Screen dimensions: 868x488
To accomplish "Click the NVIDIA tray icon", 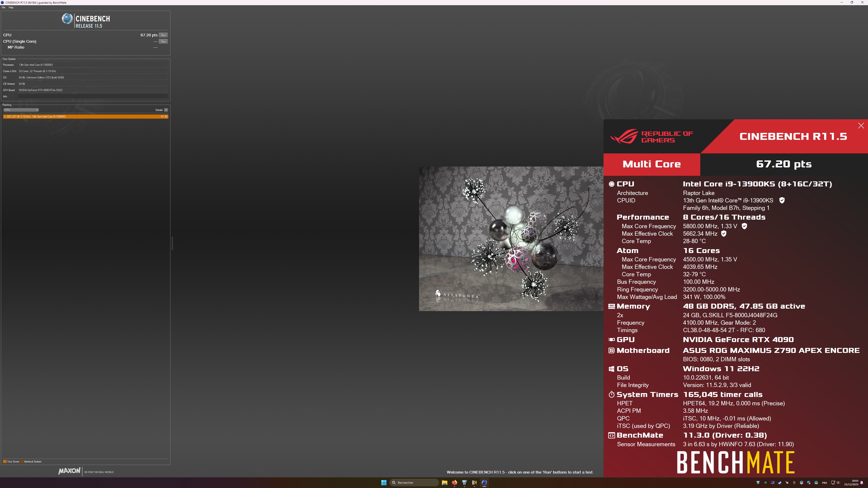I will point(765,483).
